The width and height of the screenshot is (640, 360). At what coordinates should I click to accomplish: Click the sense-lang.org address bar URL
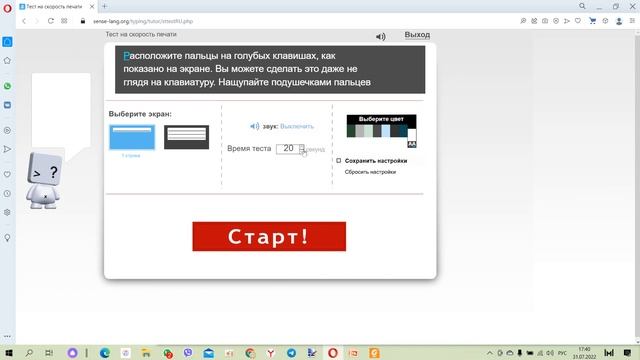(143, 21)
